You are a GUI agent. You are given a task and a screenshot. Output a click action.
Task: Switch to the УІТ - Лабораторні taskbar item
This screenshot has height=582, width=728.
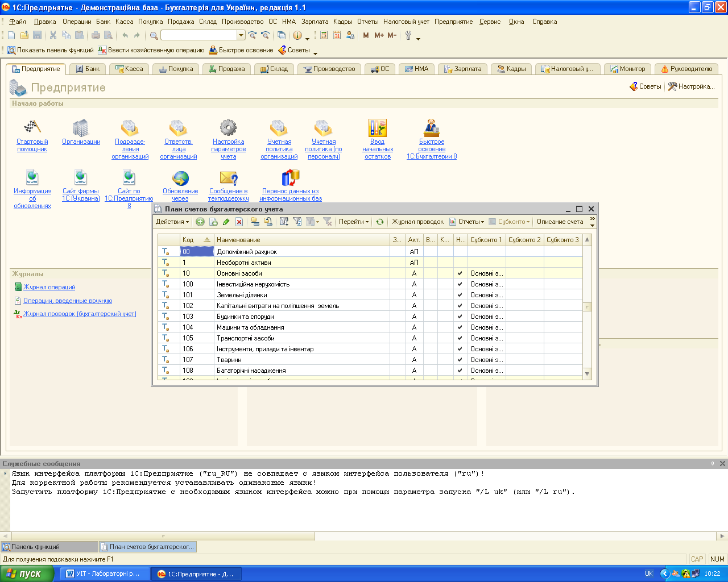(x=105, y=573)
